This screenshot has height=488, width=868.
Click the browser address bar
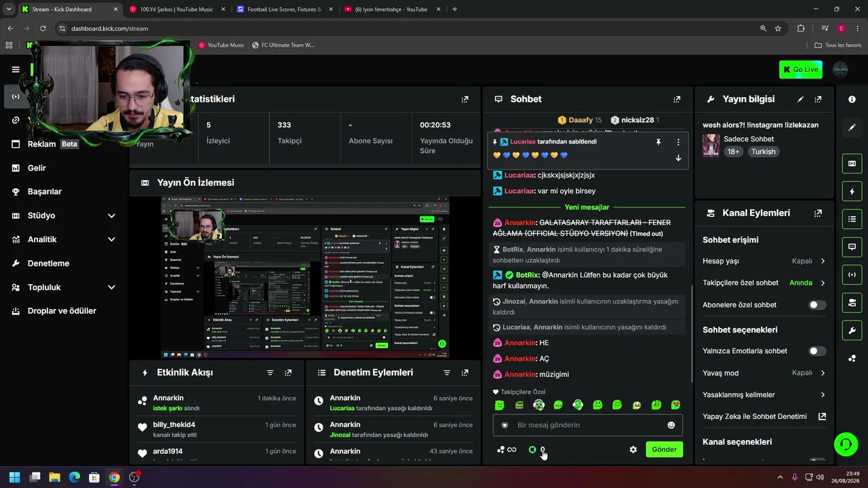point(407,28)
